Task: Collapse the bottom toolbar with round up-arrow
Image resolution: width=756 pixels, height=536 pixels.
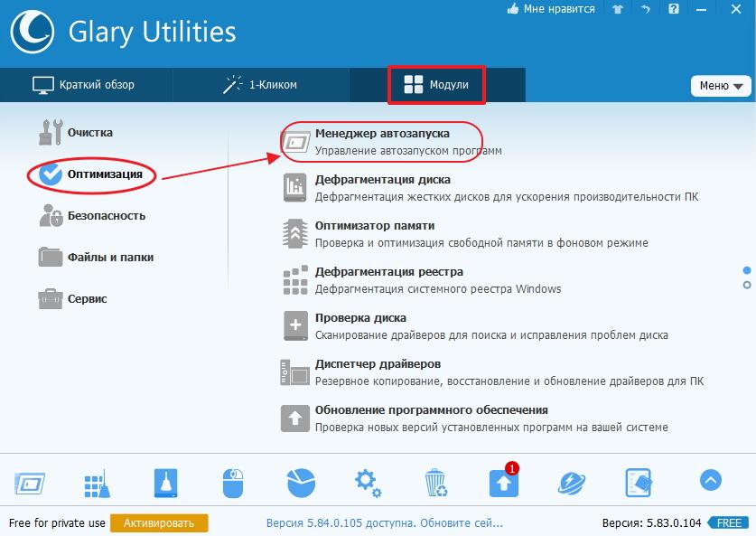Action: [x=711, y=480]
